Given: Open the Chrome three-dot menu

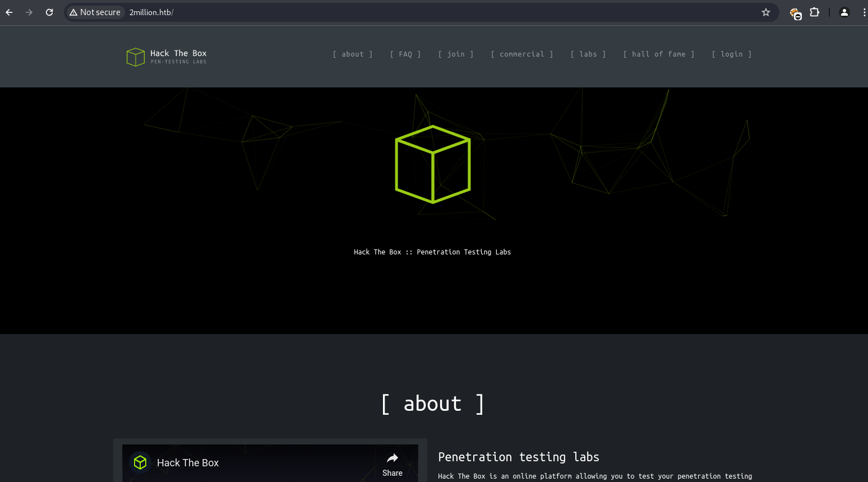Looking at the screenshot, I should 864,12.
